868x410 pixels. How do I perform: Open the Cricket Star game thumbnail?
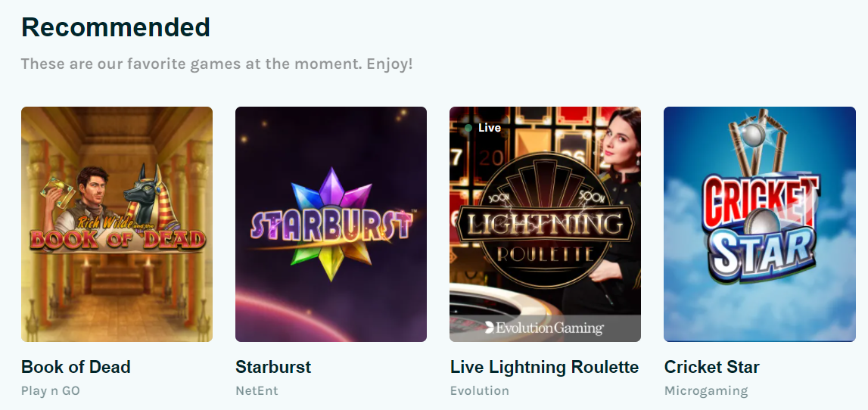click(x=760, y=224)
